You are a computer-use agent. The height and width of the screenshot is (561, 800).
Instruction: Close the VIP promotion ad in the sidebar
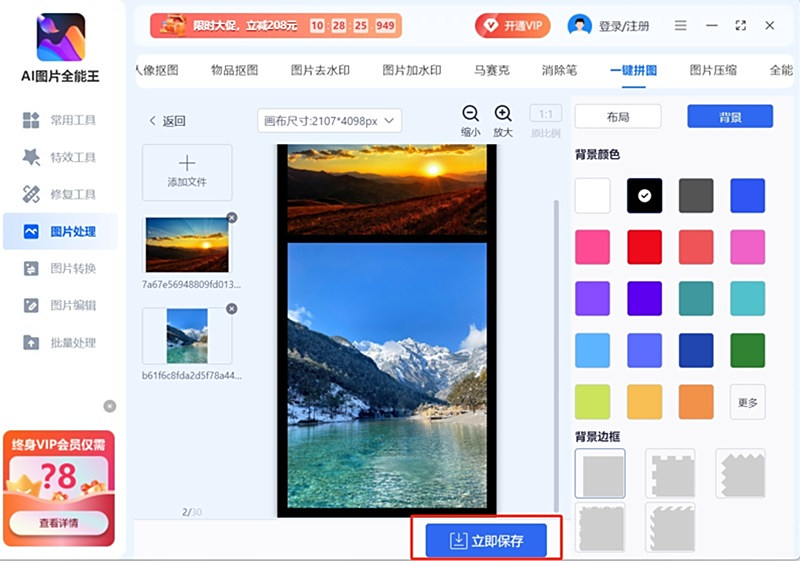click(x=110, y=406)
